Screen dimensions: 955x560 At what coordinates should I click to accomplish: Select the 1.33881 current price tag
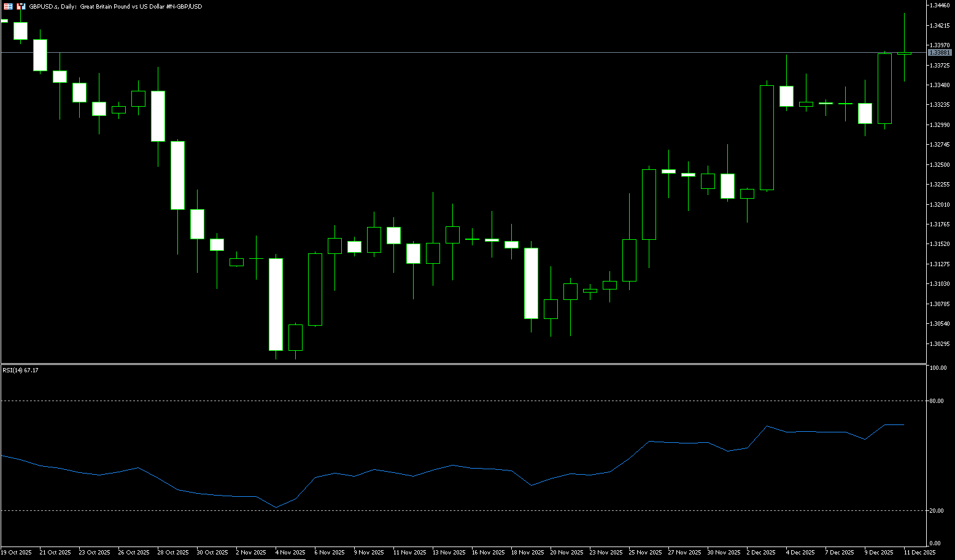939,53
